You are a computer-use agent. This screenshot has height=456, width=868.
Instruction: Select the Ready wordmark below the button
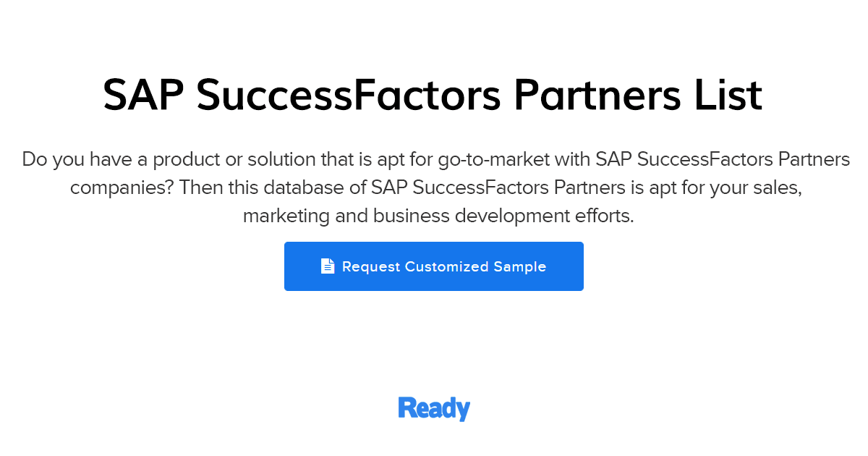(x=434, y=408)
